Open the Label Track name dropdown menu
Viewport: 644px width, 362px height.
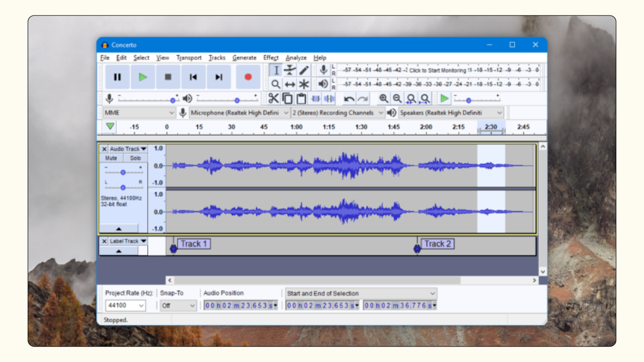pyautogui.click(x=128, y=241)
